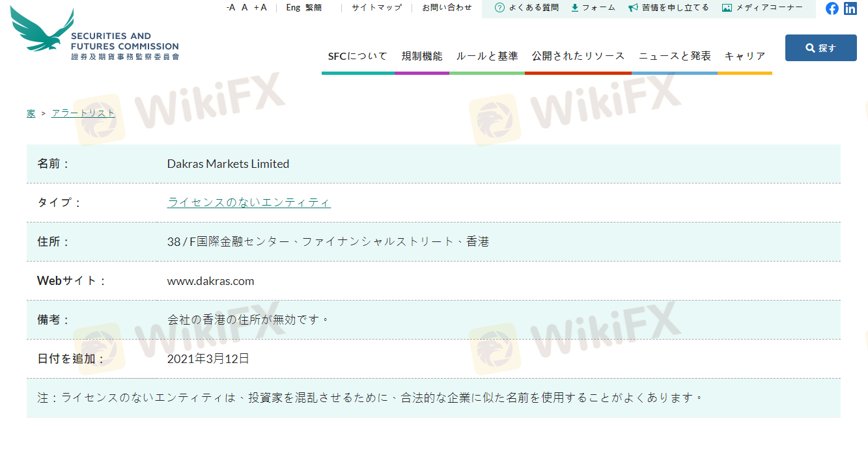The height and width of the screenshot is (473, 868).
Task: Open the LinkedIn icon link
Action: (x=850, y=8)
